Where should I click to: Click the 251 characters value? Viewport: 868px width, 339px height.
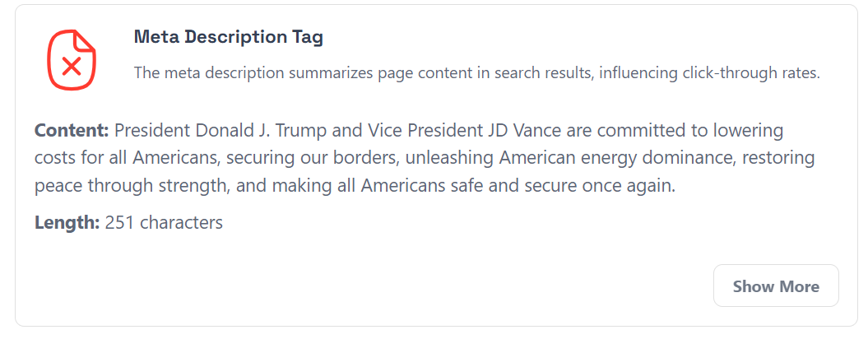click(164, 223)
